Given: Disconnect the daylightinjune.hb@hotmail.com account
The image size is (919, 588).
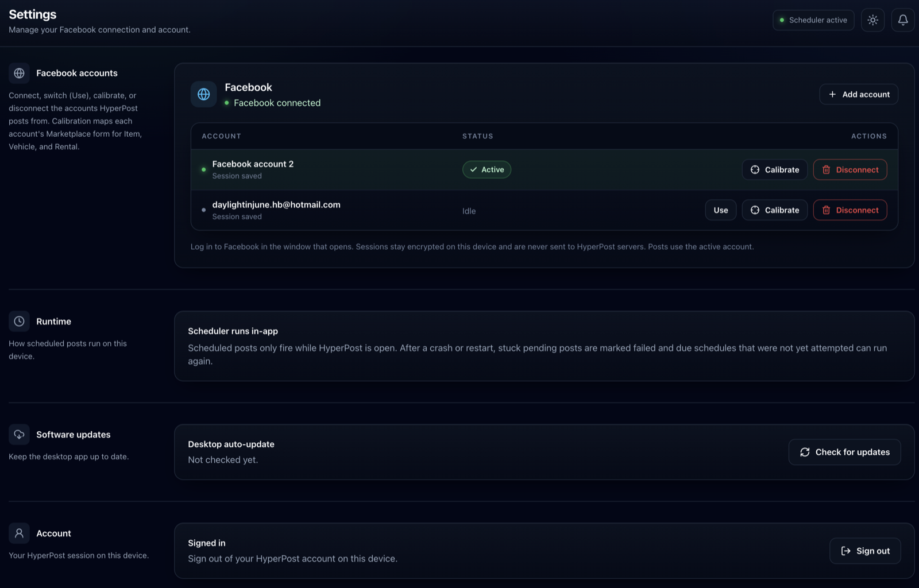Looking at the screenshot, I should 850,210.
